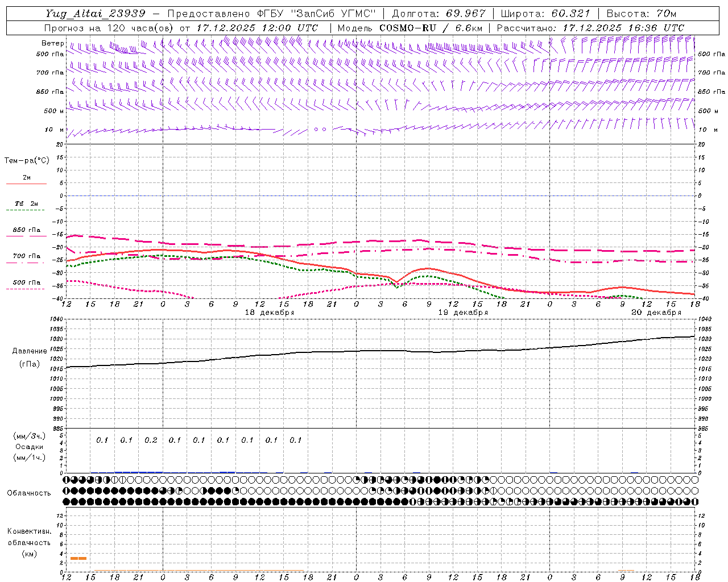The image size is (728, 582).
Task: Click the Осадки panel label
Action: pos(29,447)
